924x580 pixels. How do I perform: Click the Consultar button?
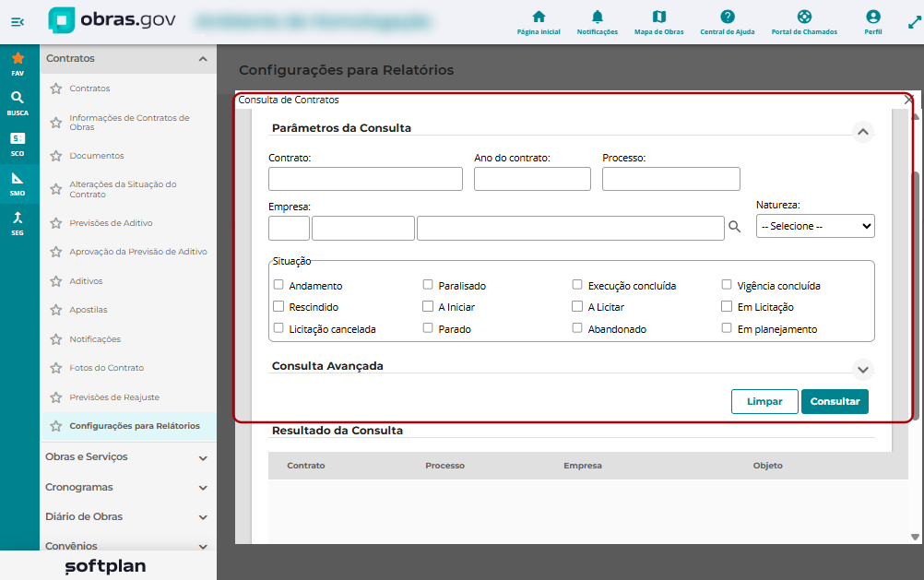pos(835,401)
